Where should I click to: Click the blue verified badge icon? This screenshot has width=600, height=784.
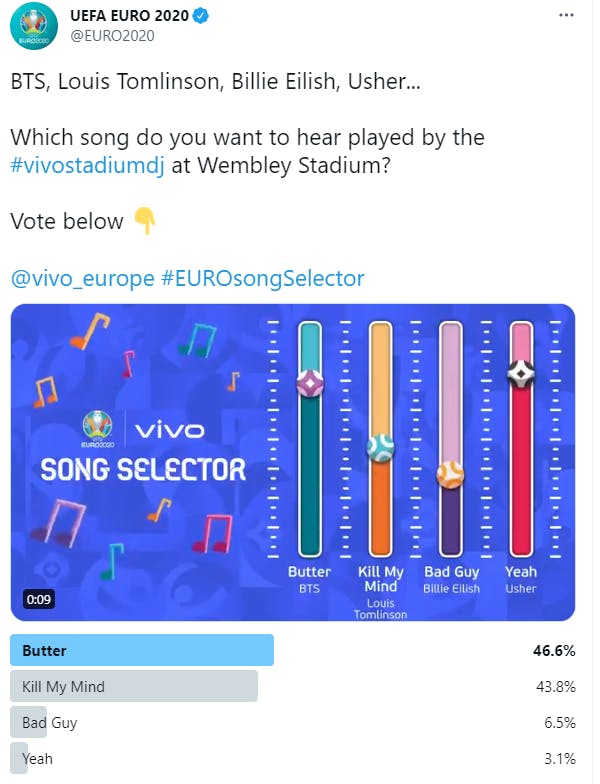tap(201, 16)
